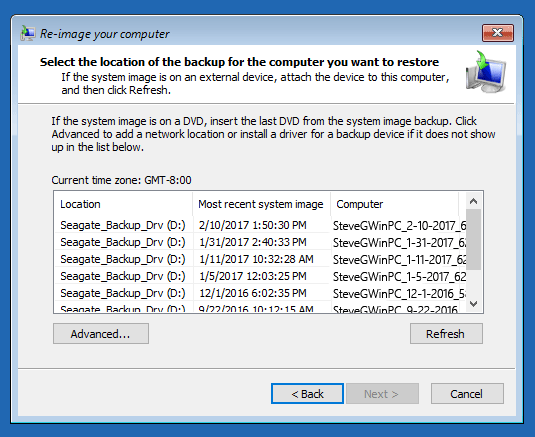Image resolution: width=535 pixels, height=437 pixels.
Task: Select the partially visible 9/22/2016 backup row
Action: [261, 308]
